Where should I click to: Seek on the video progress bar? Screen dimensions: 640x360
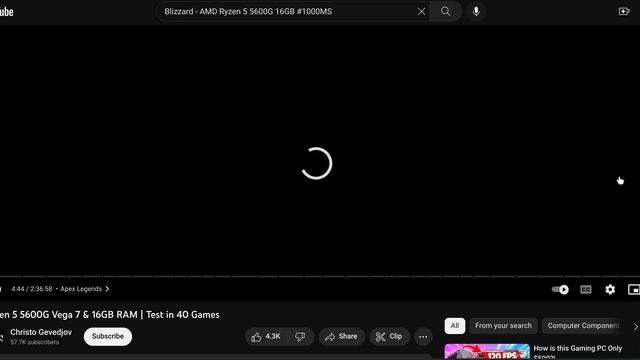pos(320,276)
